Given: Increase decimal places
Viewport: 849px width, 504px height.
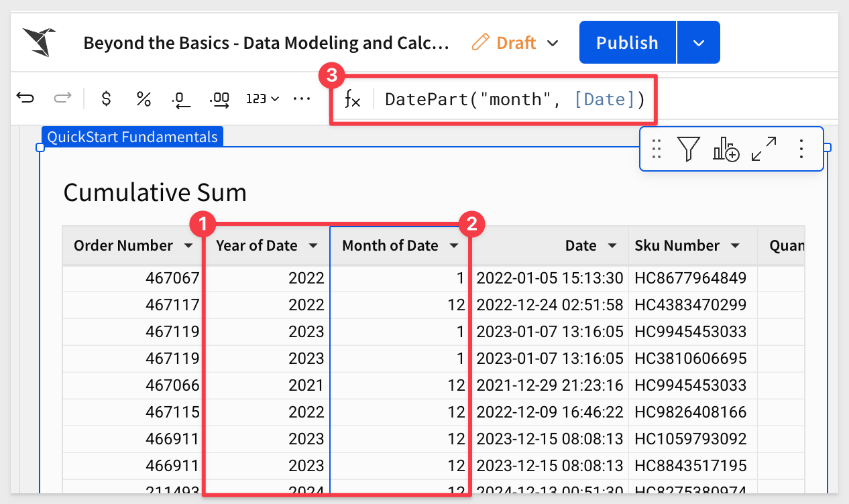Looking at the screenshot, I should click(219, 99).
